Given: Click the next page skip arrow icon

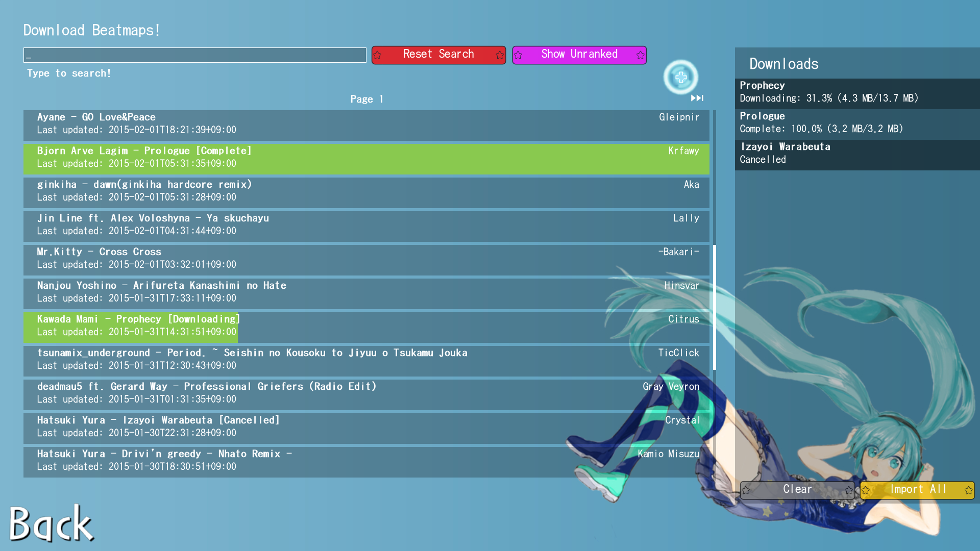Looking at the screenshot, I should [x=697, y=98].
